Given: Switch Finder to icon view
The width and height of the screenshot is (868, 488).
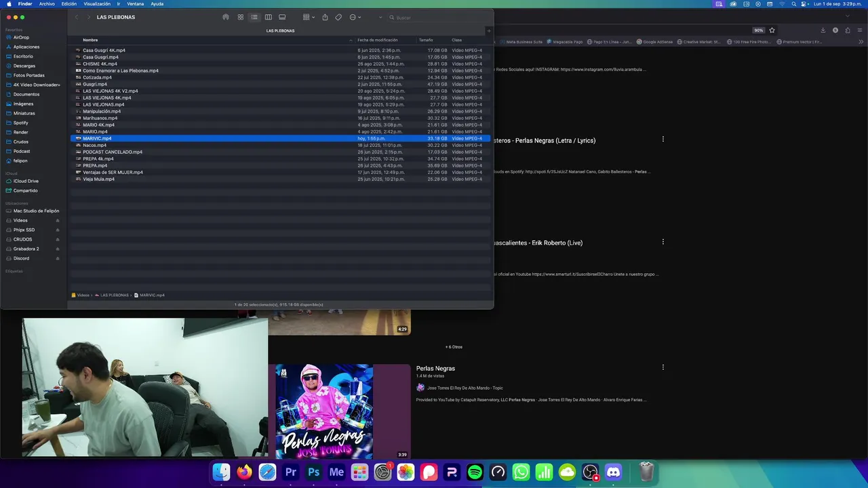Looking at the screenshot, I should click(240, 17).
